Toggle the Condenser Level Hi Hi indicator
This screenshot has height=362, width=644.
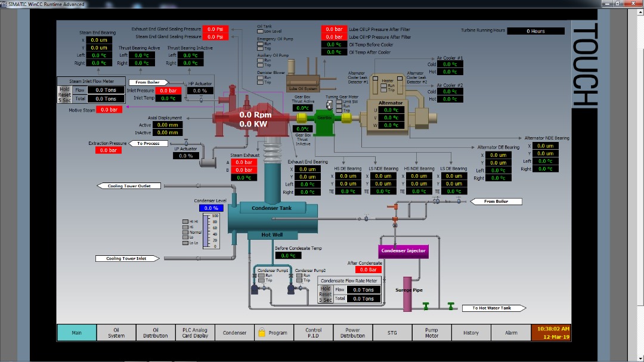(x=185, y=221)
